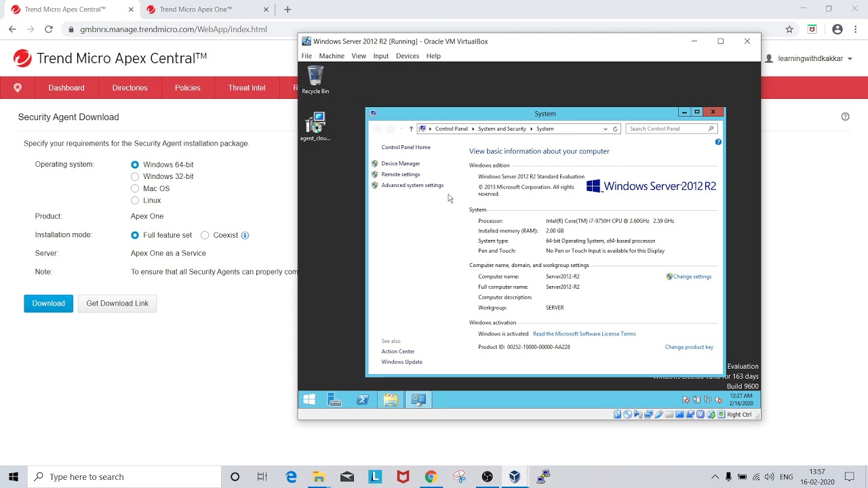
Task: Open Cortana circle on host taskbar
Action: tap(235, 477)
